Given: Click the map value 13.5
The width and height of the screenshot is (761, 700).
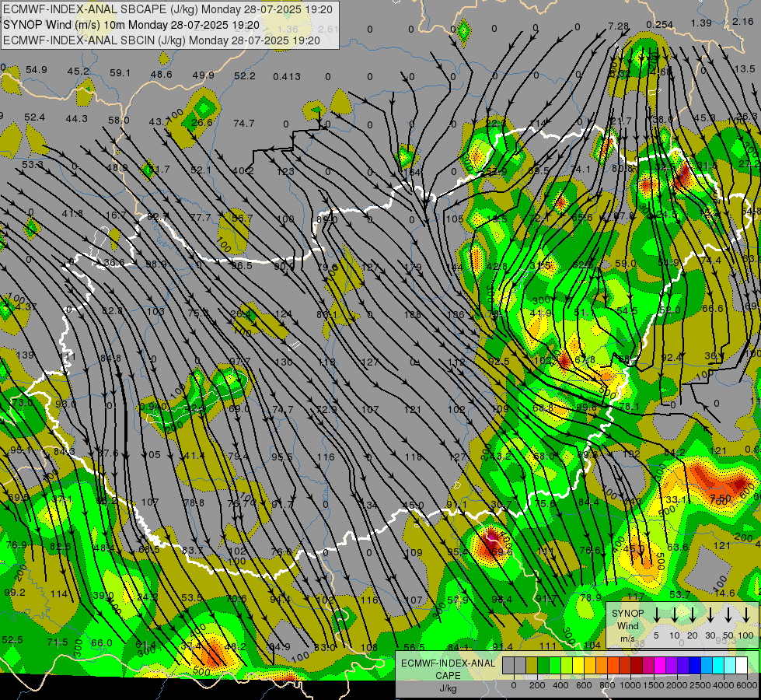Looking at the screenshot, I should tap(745, 69).
